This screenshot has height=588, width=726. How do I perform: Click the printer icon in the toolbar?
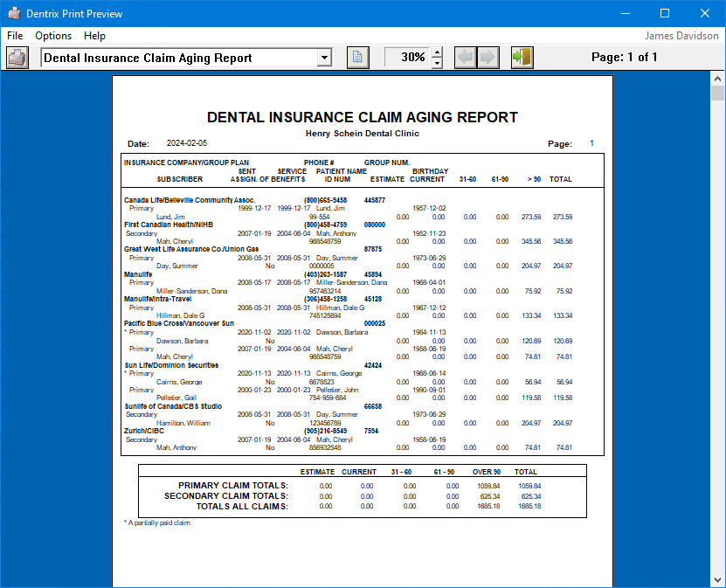point(17,58)
